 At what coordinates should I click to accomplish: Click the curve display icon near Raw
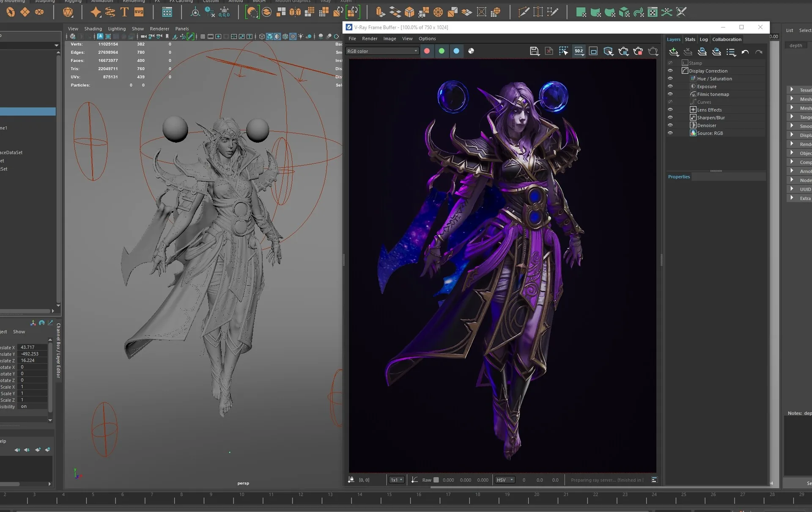[414, 480]
